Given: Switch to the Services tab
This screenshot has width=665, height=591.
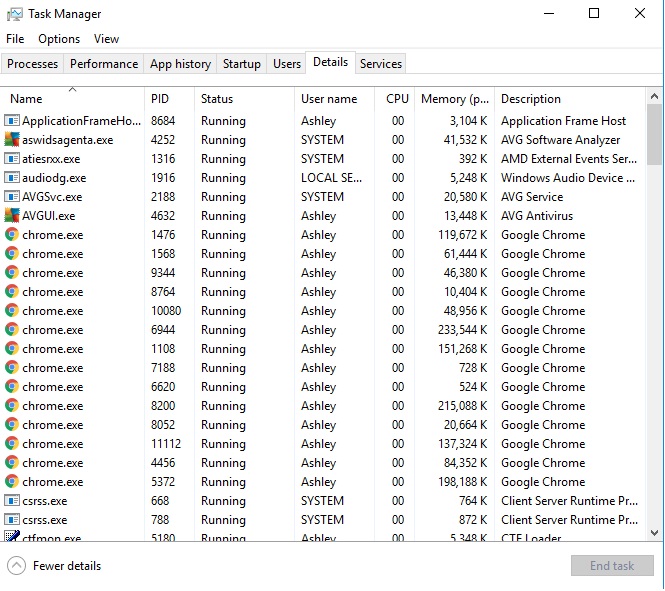Looking at the screenshot, I should (381, 64).
